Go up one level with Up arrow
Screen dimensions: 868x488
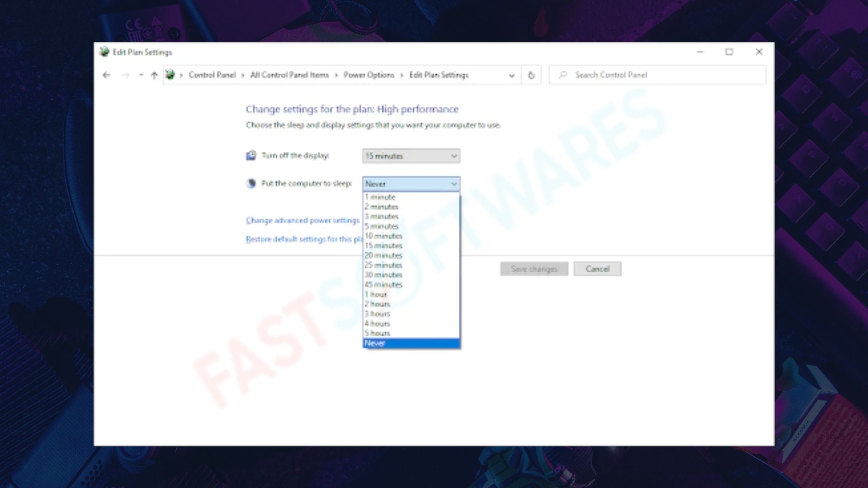click(154, 75)
